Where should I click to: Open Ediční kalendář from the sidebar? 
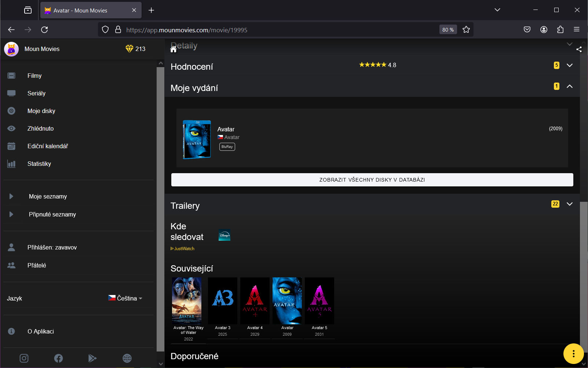48,146
